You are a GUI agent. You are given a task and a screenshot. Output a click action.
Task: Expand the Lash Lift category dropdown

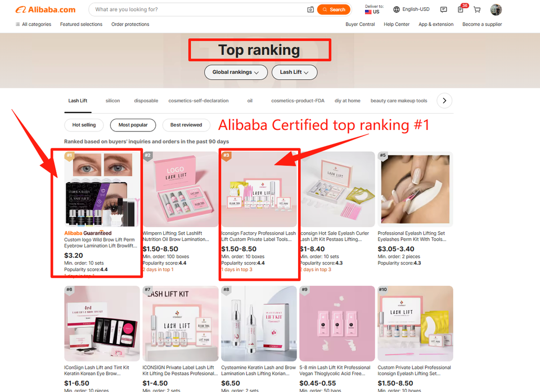click(x=294, y=73)
